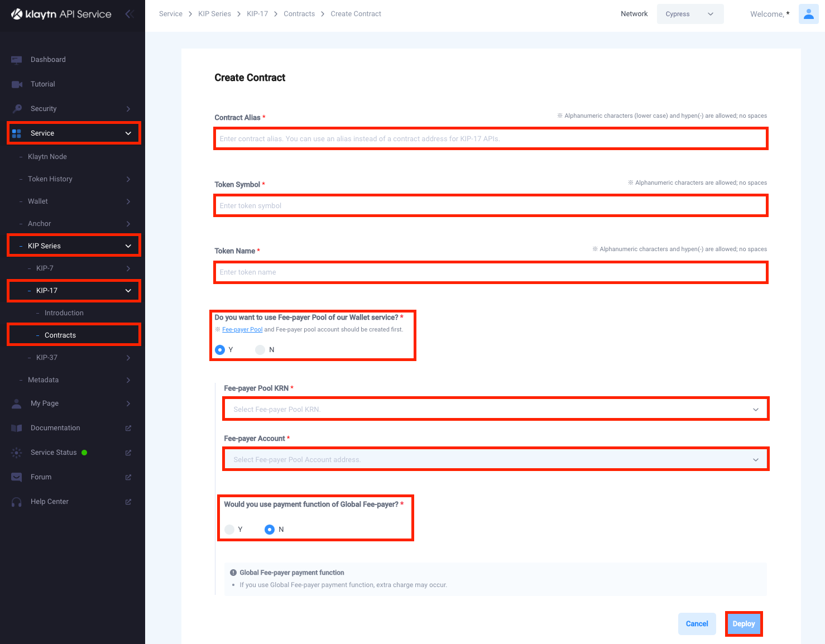825x644 pixels.
Task: Click the Klaytn API Service logo
Action: (x=61, y=14)
